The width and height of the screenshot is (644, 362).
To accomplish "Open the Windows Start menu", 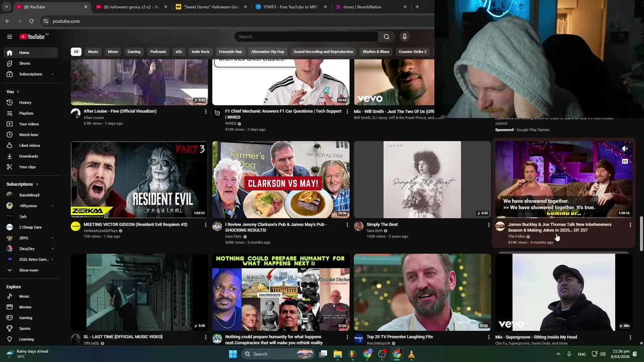I will pyautogui.click(x=232, y=354).
